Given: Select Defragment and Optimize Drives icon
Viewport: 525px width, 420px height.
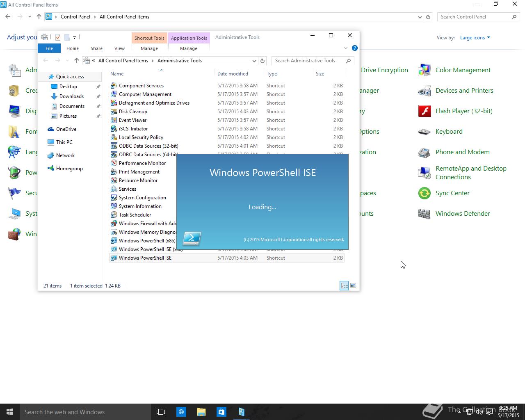Looking at the screenshot, I should (x=114, y=103).
